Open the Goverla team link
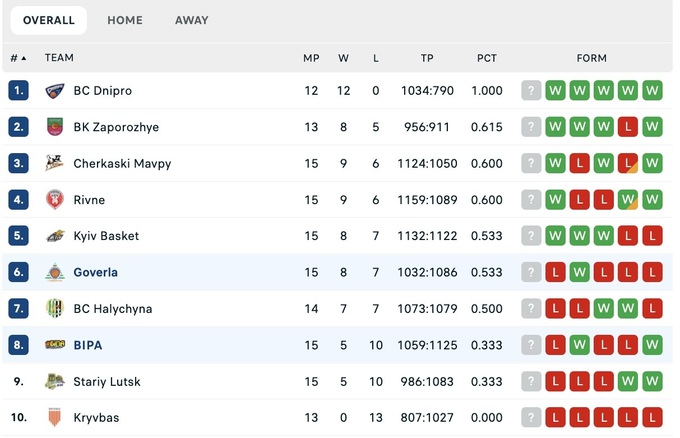The height and width of the screenshot is (438, 680). [95, 272]
